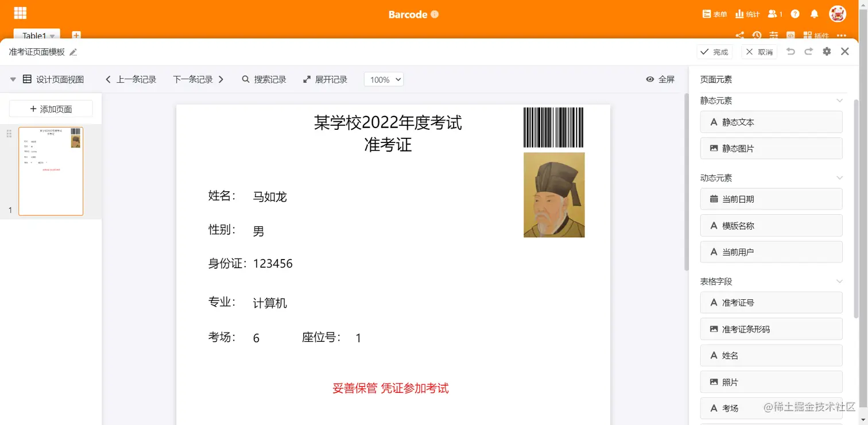Open the sliders settings icon in the table toolbar
Image resolution: width=868 pixels, height=425 pixels.
pos(774,36)
